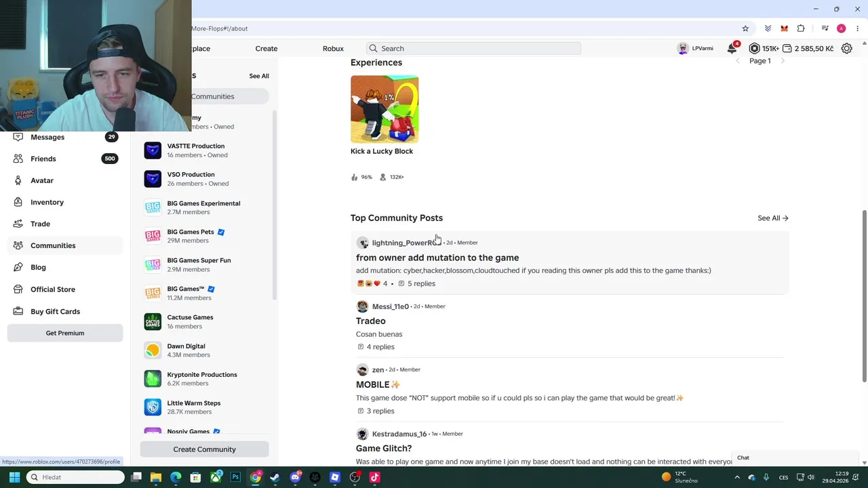Viewport: 868px width, 488px height.
Task: Click the Windows Hledat search box
Action: [x=75, y=477]
